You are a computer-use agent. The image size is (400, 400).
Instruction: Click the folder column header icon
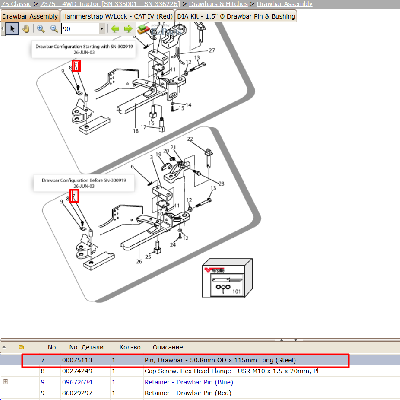(x=22, y=347)
